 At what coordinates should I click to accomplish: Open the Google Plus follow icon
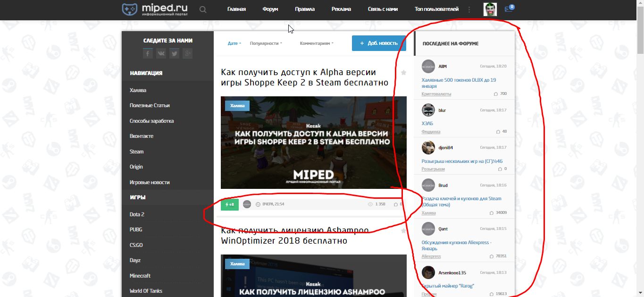pos(187,53)
